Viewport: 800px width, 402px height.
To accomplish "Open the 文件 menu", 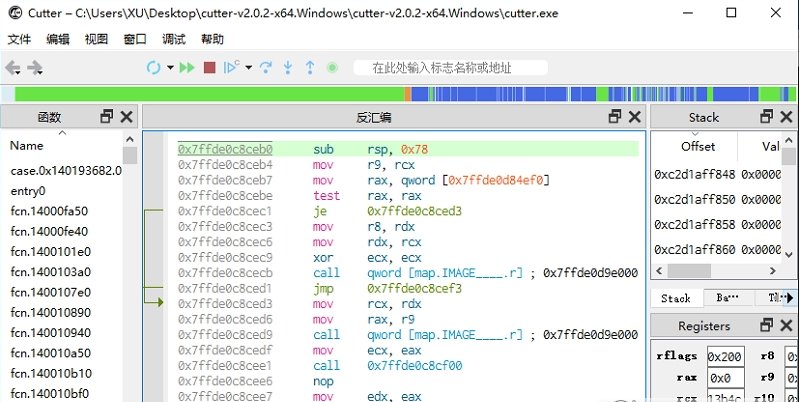I will pos(19,39).
